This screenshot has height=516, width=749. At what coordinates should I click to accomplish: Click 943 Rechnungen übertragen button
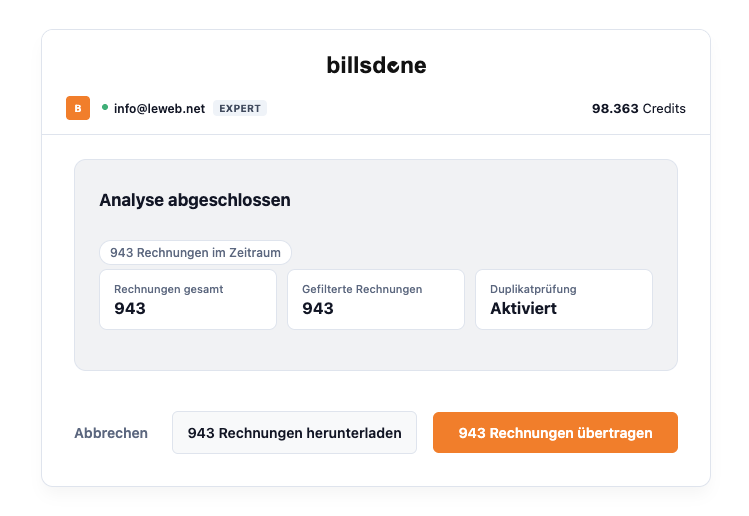coord(555,433)
